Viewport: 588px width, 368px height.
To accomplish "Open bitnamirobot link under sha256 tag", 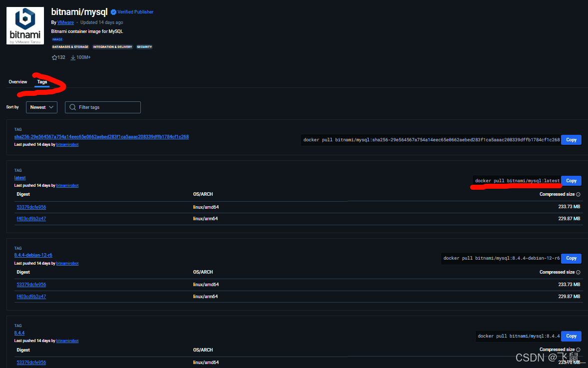I will (67, 145).
